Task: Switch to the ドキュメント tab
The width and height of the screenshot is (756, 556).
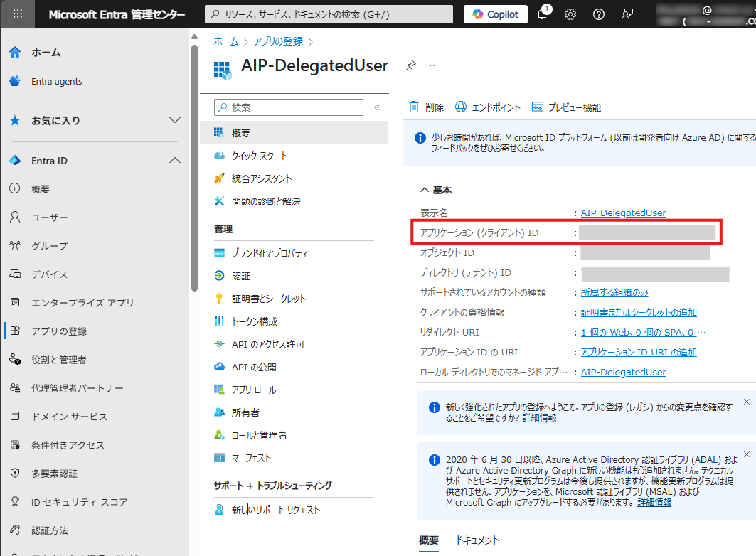Action: tap(477, 540)
